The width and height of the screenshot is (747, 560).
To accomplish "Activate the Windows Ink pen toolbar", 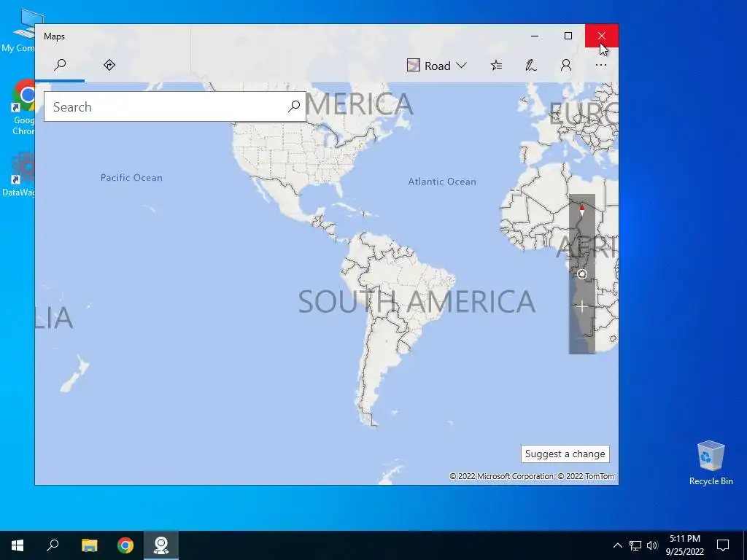I will pos(531,65).
